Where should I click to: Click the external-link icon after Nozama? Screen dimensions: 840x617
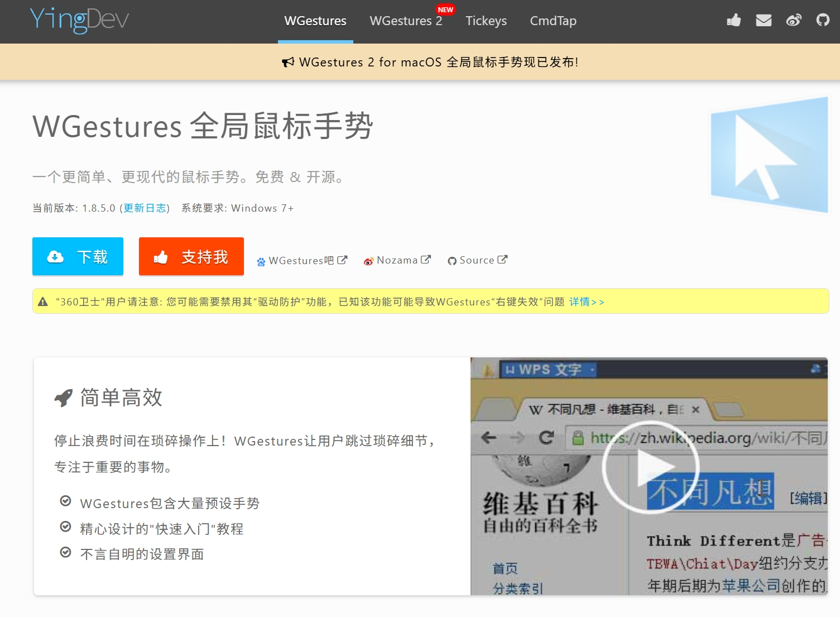pos(426,260)
